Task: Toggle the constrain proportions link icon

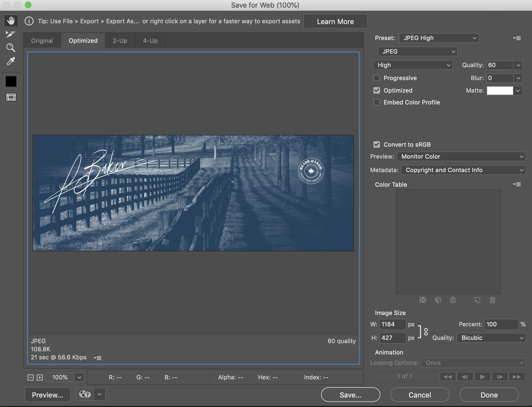Action: (426, 331)
